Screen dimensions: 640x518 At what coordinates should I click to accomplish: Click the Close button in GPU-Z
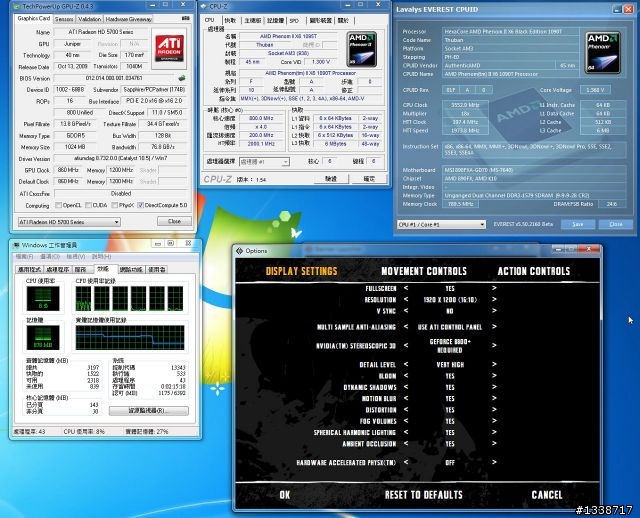(x=174, y=221)
